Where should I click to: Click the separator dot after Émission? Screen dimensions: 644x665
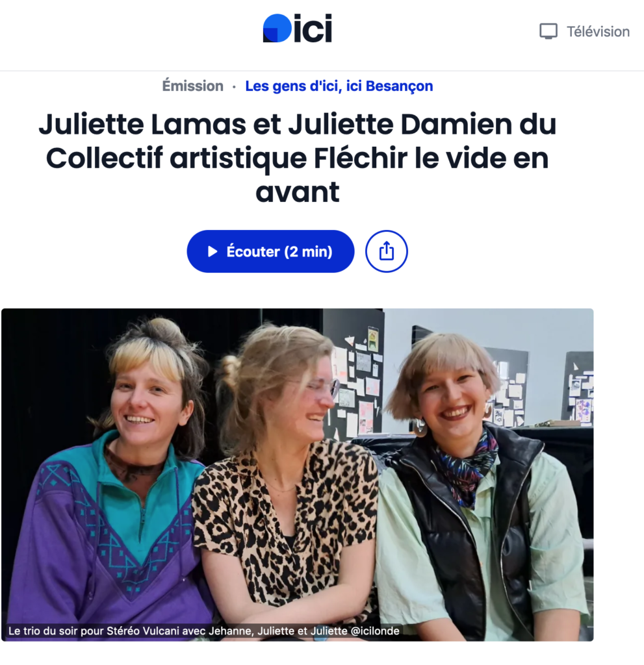(x=234, y=87)
